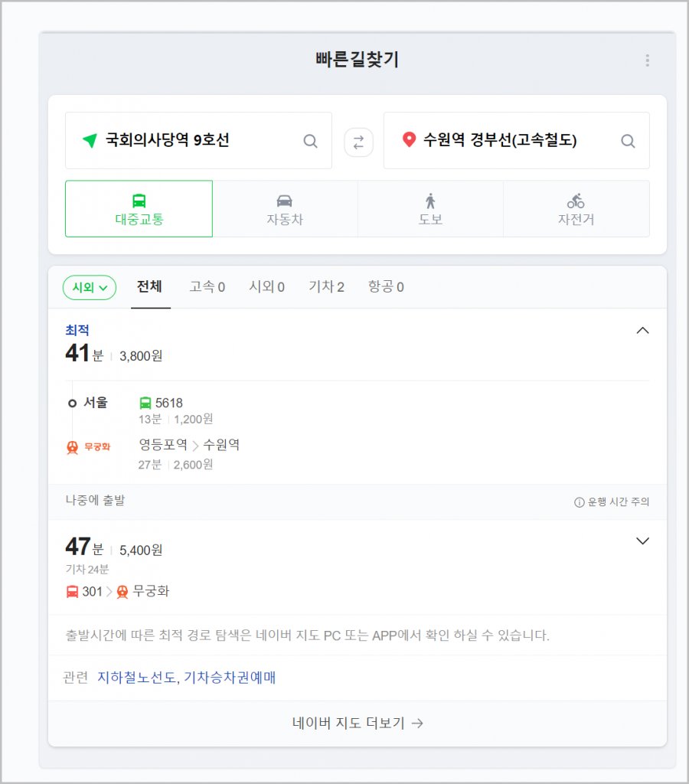Screen dimensions: 689x784
Task: Open the 지하철노선도 link
Action: (137, 678)
